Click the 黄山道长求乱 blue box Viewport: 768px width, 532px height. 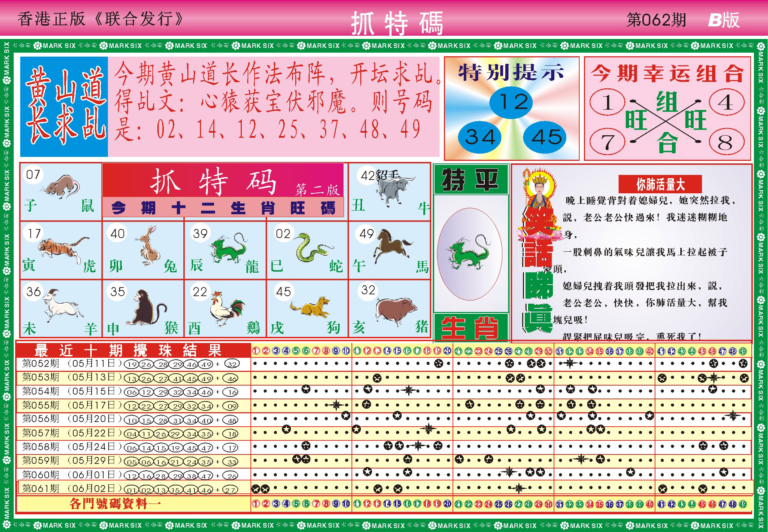point(64,107)
